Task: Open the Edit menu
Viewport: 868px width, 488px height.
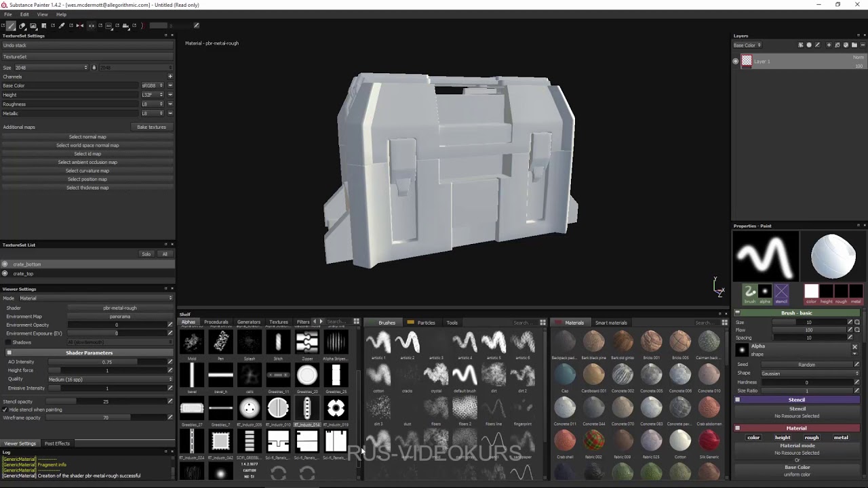Action: (24, 14)
